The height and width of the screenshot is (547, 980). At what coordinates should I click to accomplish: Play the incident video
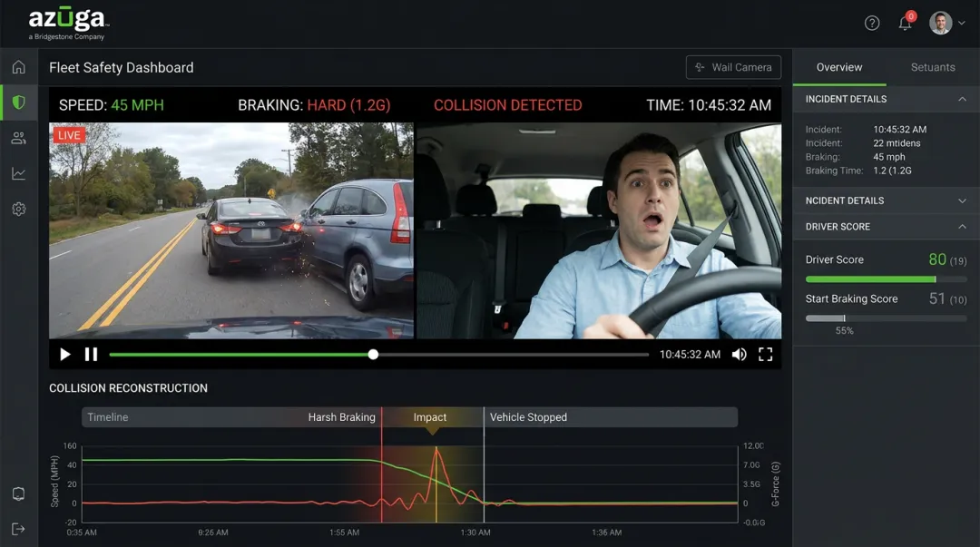(x=65, y=355)
